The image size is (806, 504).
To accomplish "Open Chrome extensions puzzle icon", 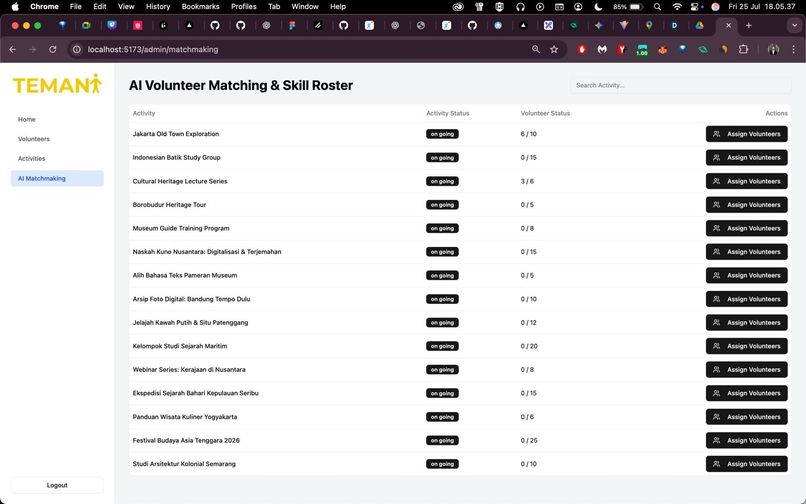I will coord(743,49).
